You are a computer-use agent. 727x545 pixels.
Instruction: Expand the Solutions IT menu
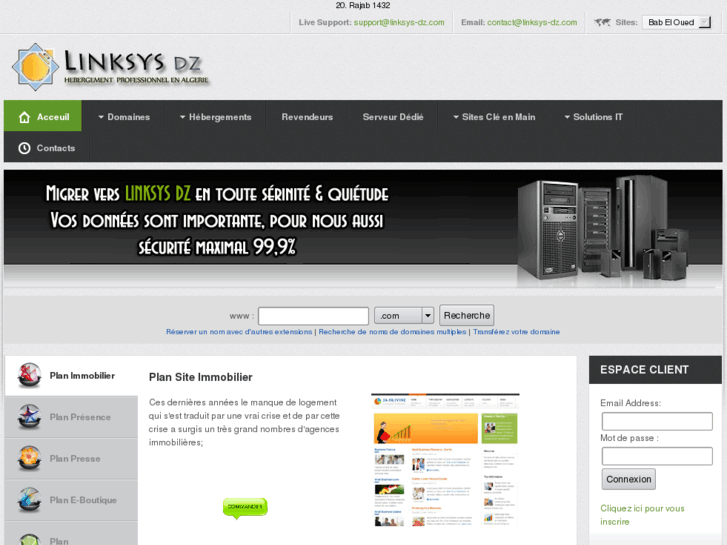coord(593,117)
